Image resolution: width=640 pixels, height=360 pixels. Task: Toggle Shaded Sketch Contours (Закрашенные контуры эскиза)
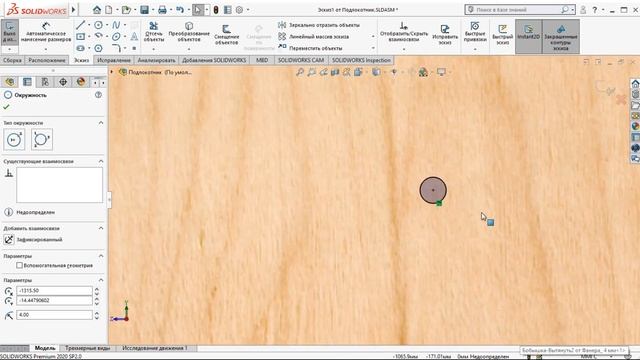click(561, 36)
